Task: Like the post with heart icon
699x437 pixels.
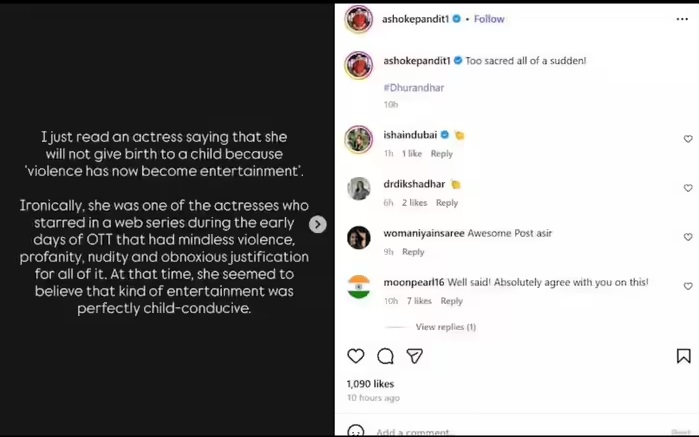Action: pyautogui.click(x=355, y=356)
